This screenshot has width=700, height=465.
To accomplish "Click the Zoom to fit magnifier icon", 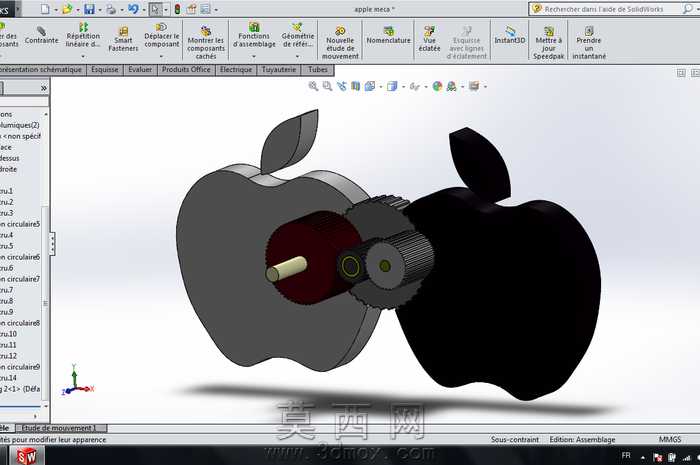I will [313, 86].
